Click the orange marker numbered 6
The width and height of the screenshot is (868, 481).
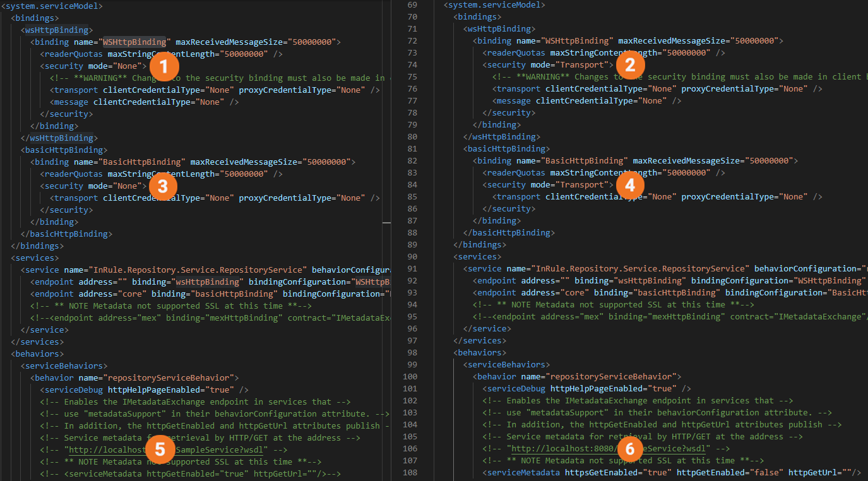(x=629, y=449)
